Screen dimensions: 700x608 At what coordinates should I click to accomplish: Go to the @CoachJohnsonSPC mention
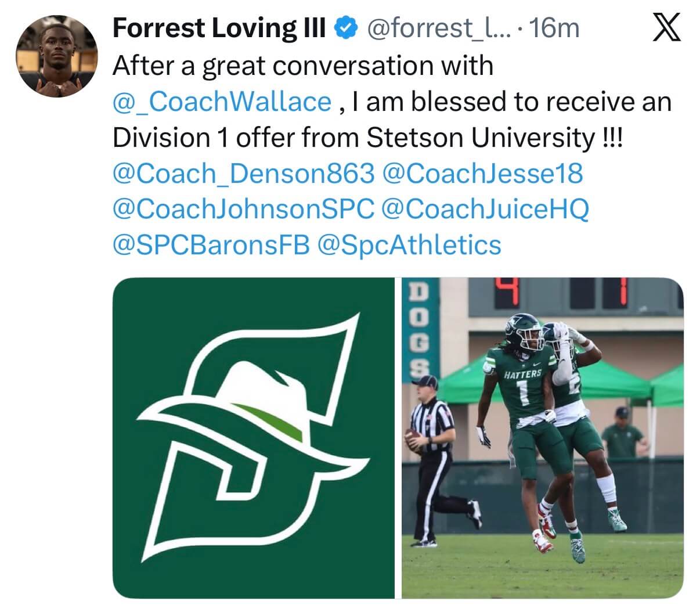point(244,209)
